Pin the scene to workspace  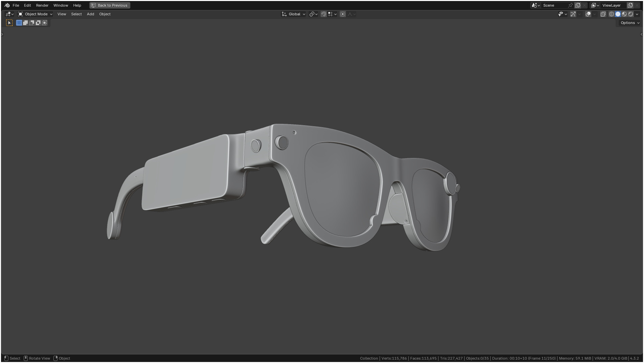tap(570, 5)
